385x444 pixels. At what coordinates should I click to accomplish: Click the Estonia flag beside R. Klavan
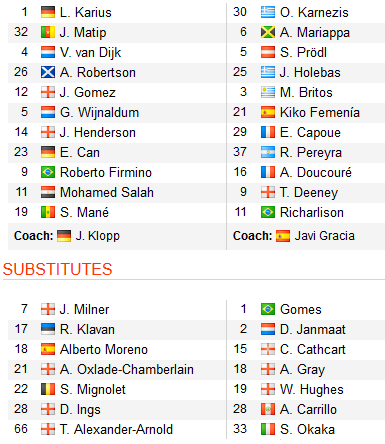coord(48,329)
